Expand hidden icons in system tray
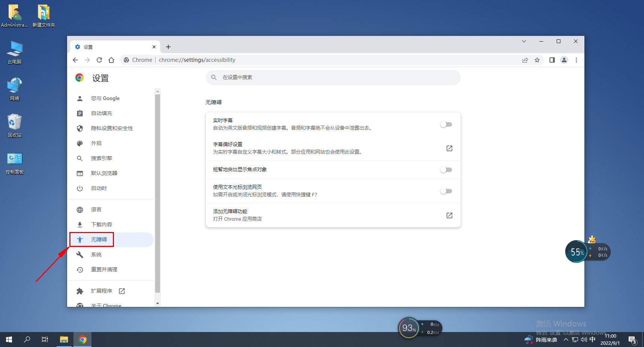The height and width of the screenshot is (347, 644). [566, 340]
